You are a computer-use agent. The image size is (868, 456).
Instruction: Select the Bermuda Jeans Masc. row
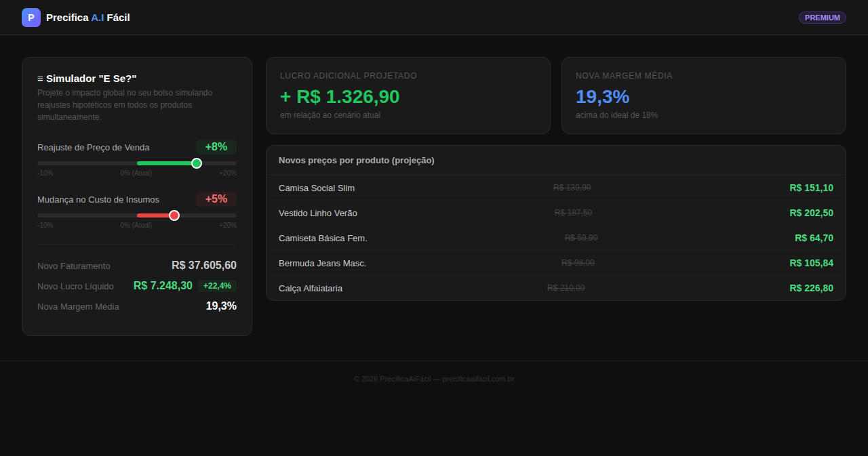point(556,263)
